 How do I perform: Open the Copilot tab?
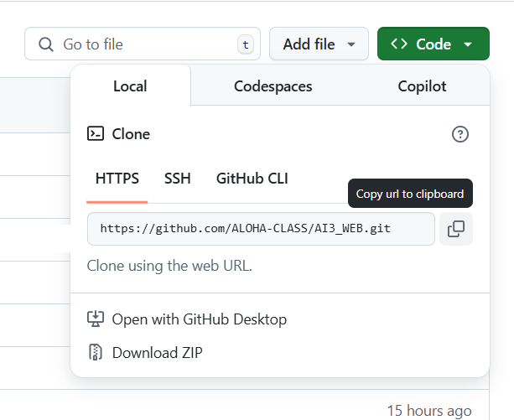point(422,86)
